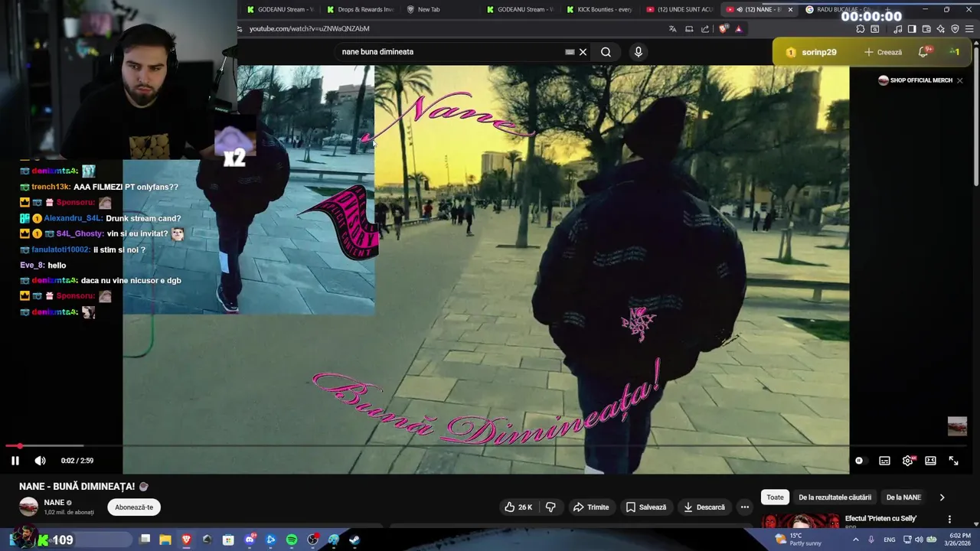Click the share page icon in address bar
The height and width of the screenshot is (551, 980).
coord(705,29)
